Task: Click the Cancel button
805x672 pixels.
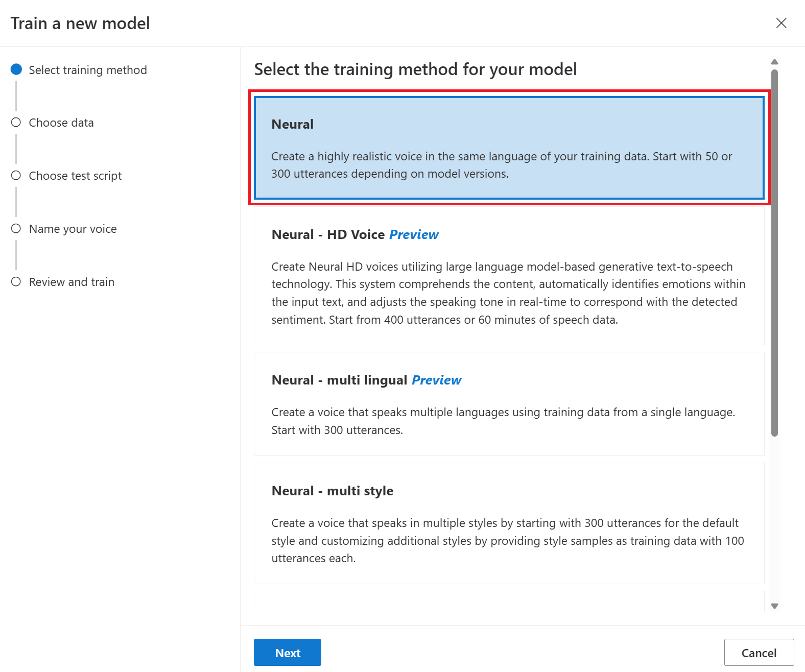Action: [x=759, y=653]
